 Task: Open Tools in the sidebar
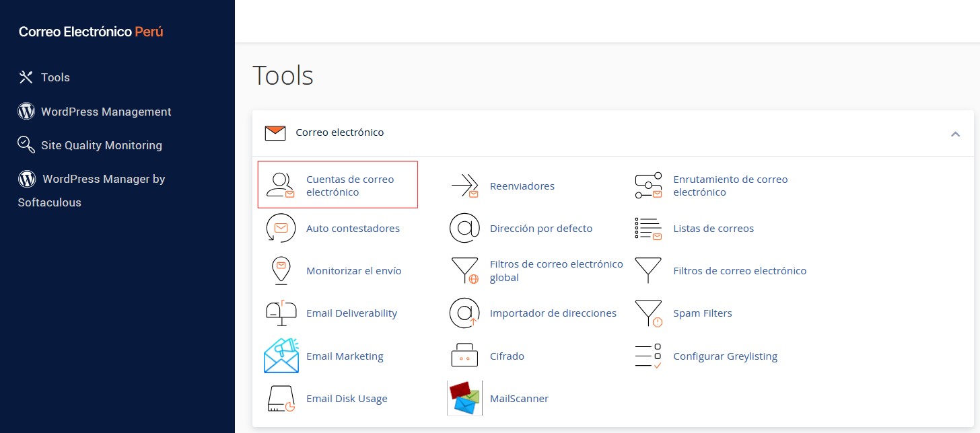pyautogui.click(x=55, y=77)
